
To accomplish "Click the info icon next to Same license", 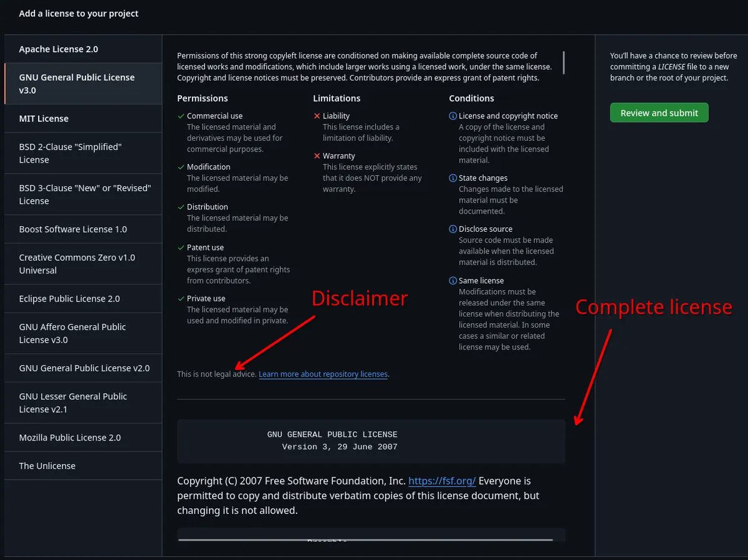I will pos(453,281).
